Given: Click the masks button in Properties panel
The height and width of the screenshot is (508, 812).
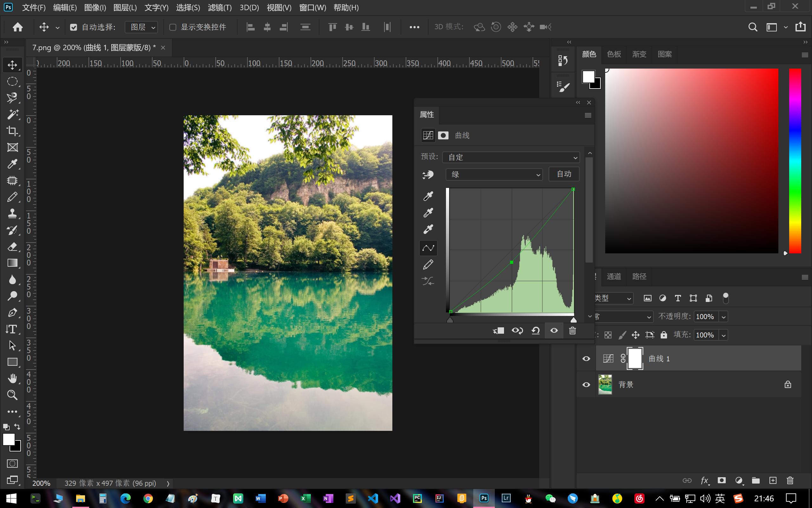Looking at the screenshot, I should pyautogui.click(x=443, y=135).
